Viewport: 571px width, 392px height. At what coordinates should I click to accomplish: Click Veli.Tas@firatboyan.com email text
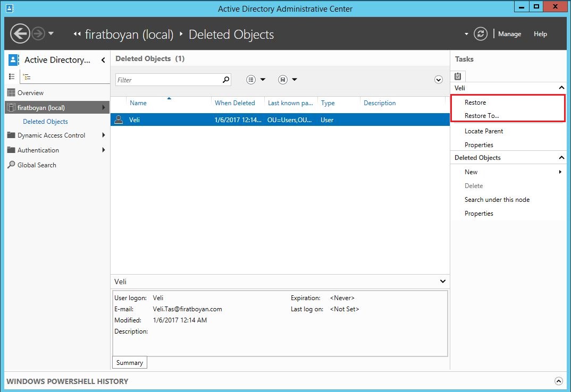point(187,309)
